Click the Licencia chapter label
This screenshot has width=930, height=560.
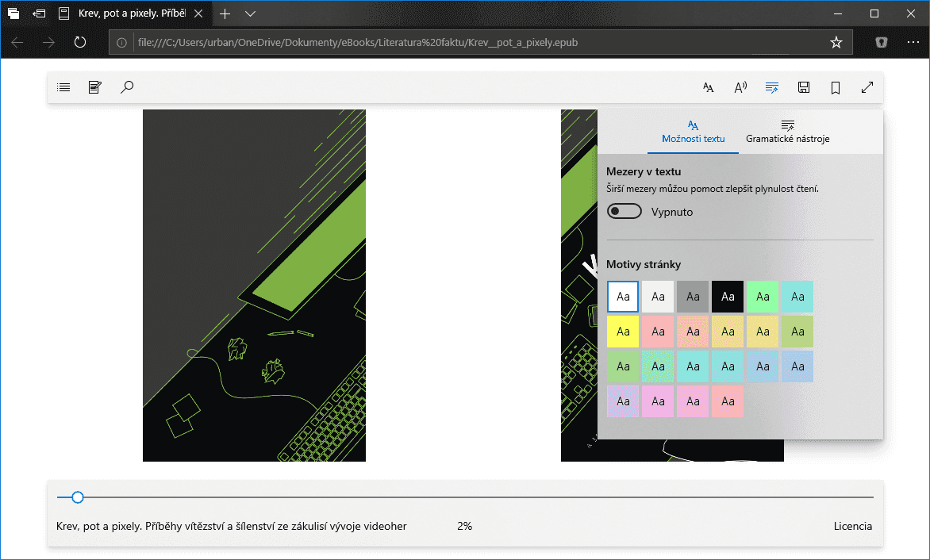[x=853, y=526]
